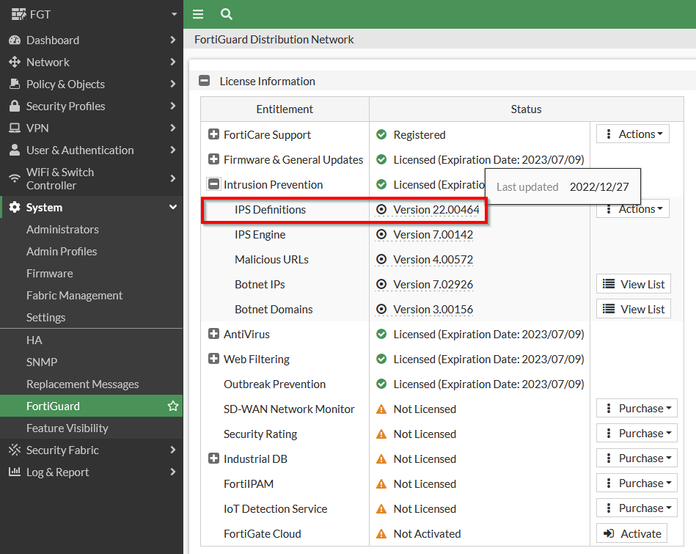Open Purchase dropdown for SD-WAN Network Monitor
This screenshot has width=696, height=554.
[636, 409]
